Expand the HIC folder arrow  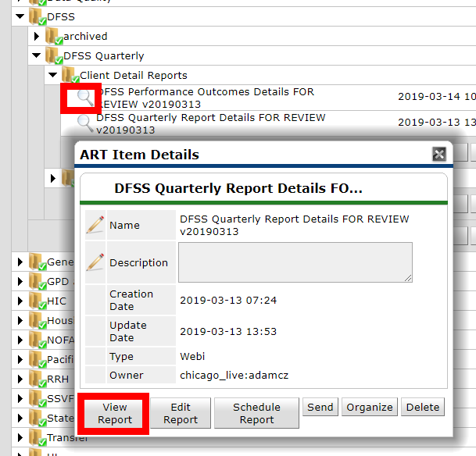click(20, 301)
